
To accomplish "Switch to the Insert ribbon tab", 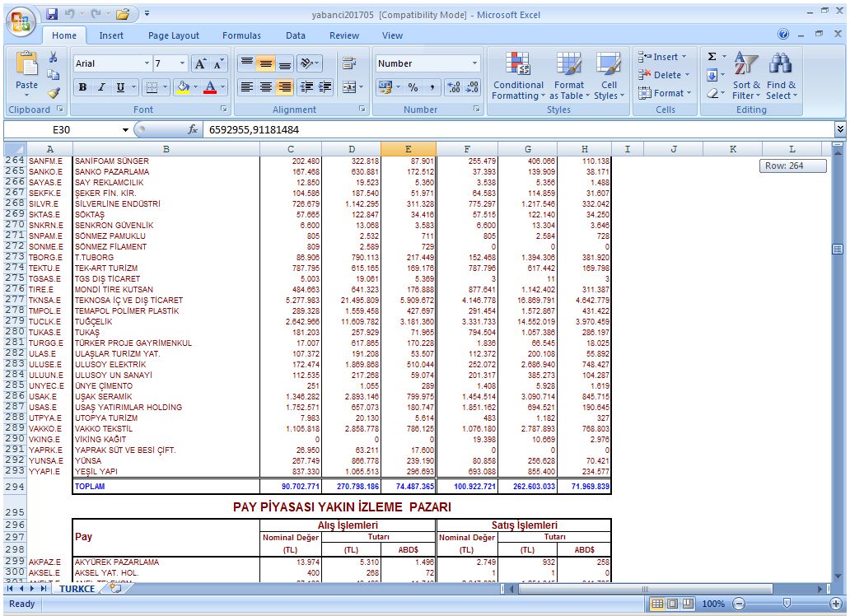I will click(111, 35).
